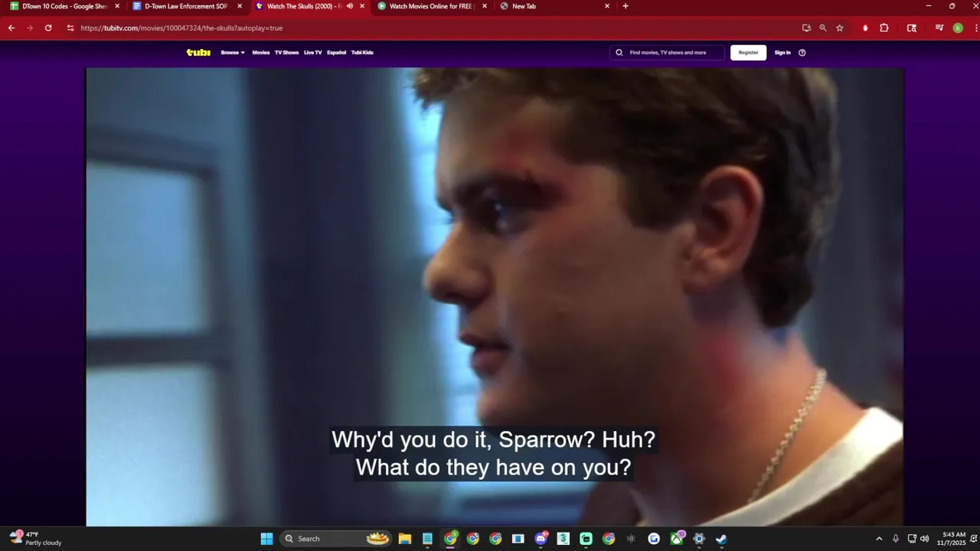Open File Explorer from the taskbar
The width and height of the screenshot is (980, 551).
point(405,539)
